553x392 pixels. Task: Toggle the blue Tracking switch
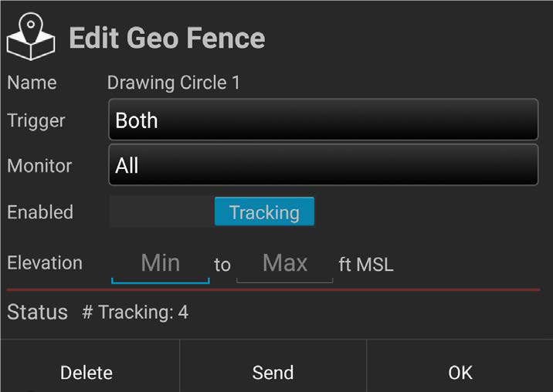click(x=264, y=212)
